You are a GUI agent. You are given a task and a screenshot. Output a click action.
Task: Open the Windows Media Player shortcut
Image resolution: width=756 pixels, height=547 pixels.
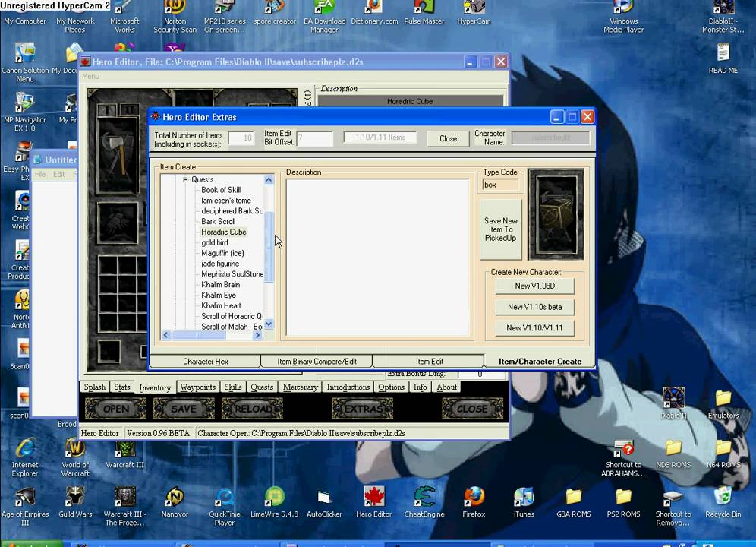point(623,17)
